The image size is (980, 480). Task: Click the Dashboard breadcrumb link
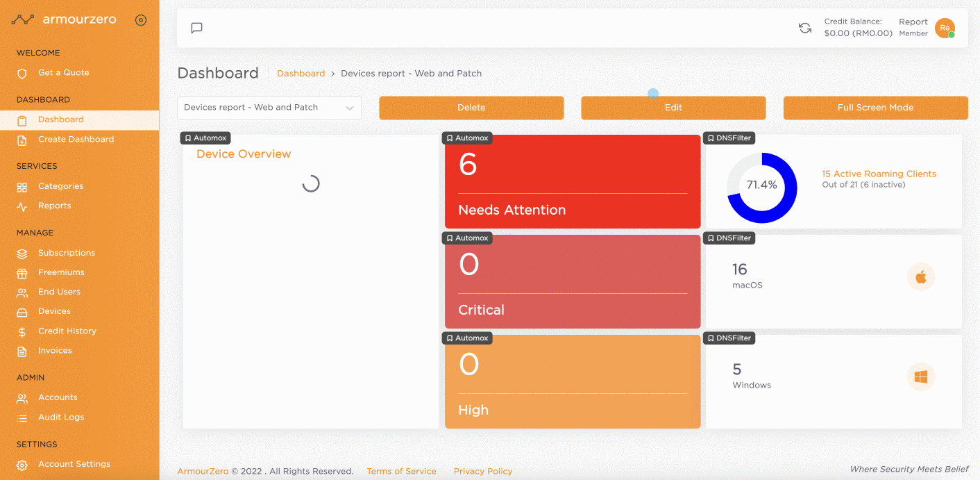(x=301, y=74)
